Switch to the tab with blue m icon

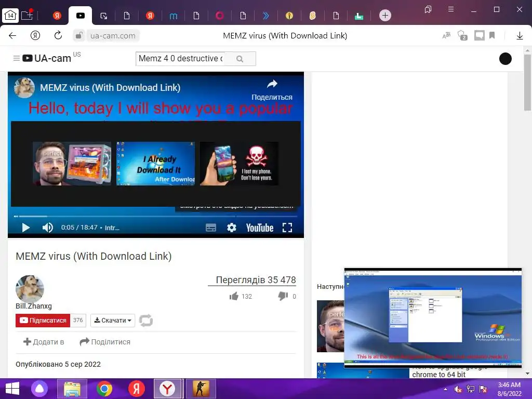(x=173, y=16)
